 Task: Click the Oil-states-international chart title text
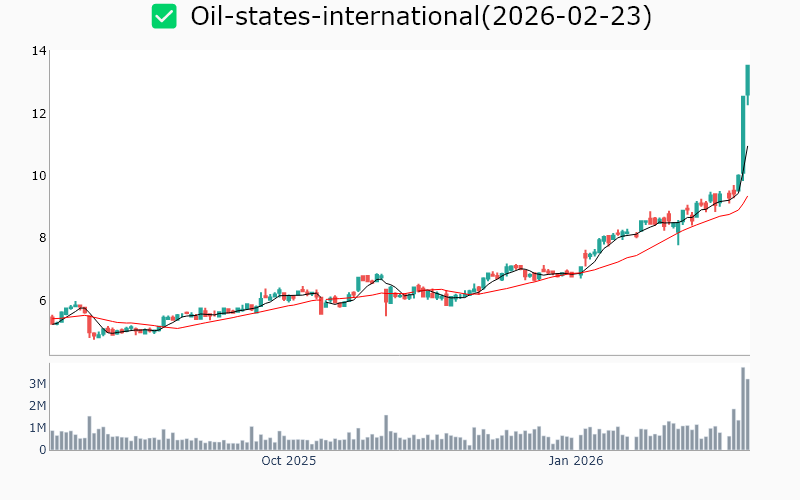[x=421, y=17]
